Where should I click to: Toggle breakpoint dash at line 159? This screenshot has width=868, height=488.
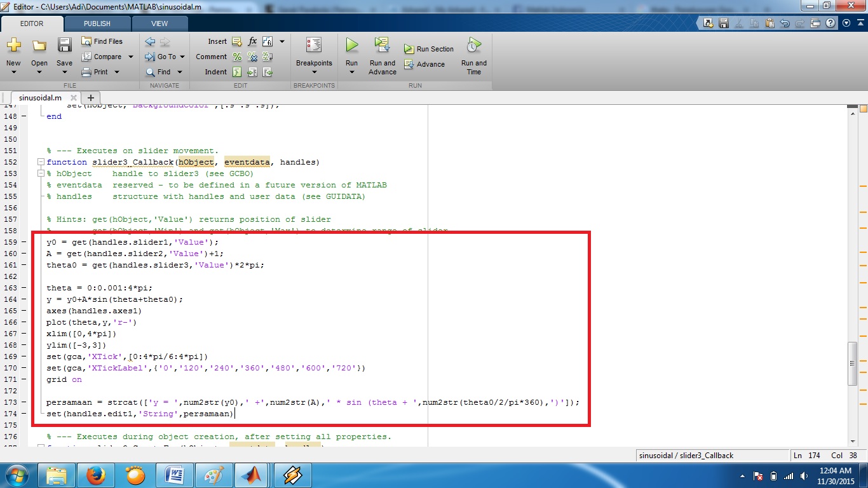pyautogui.click(x=24, y=242)
